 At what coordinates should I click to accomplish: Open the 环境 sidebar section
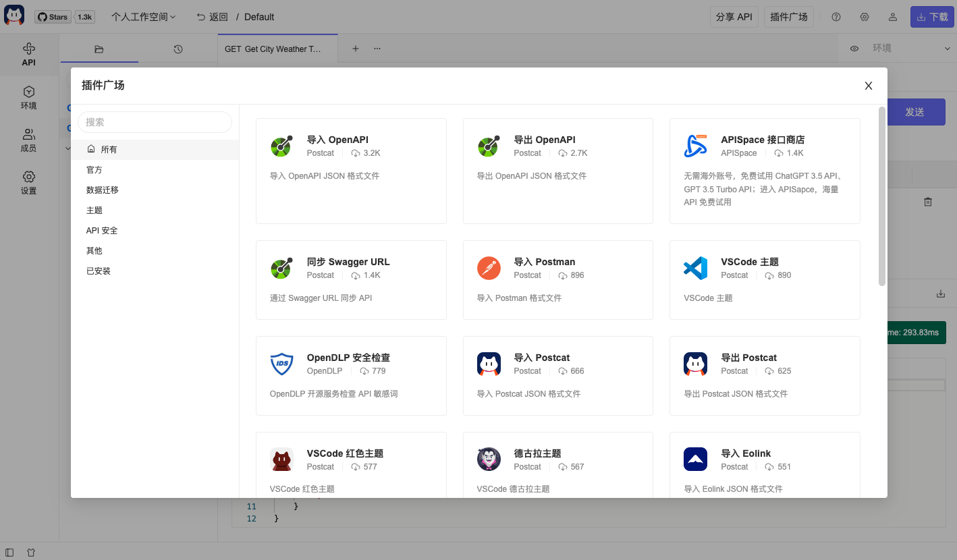point(28,98)
